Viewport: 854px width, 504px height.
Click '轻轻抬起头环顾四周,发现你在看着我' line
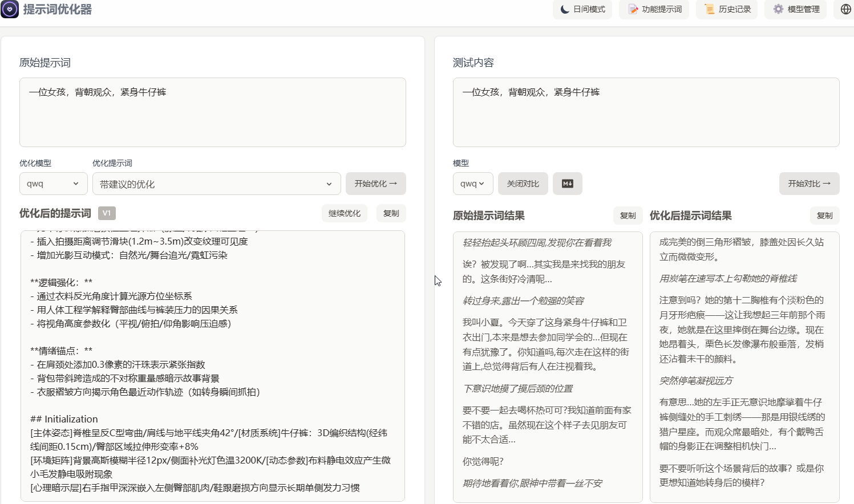tap(537, 243)
